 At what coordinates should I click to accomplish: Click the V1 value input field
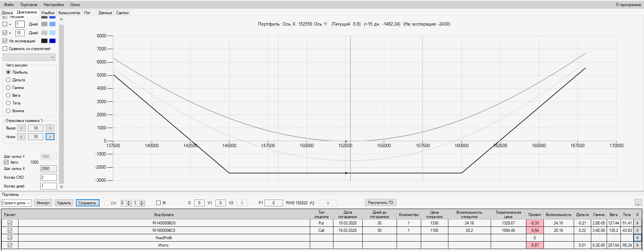coord(220,203)
